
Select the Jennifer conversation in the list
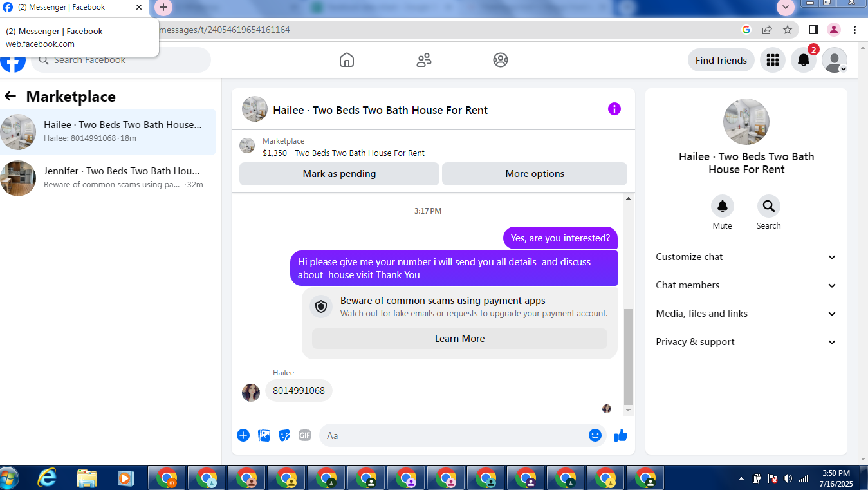click(x=108, y=178)
